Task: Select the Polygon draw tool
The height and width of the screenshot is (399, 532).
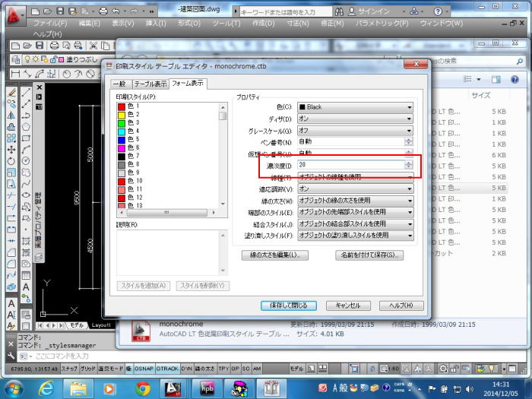Action: coord(26,127)
